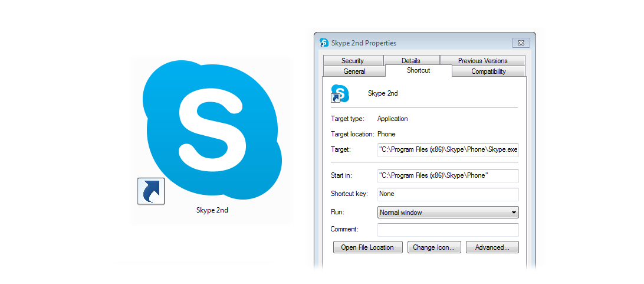Click the large Skype 2nd desktop shortcut icon
This screenshot has height=284, width=644.
point(212,130)
